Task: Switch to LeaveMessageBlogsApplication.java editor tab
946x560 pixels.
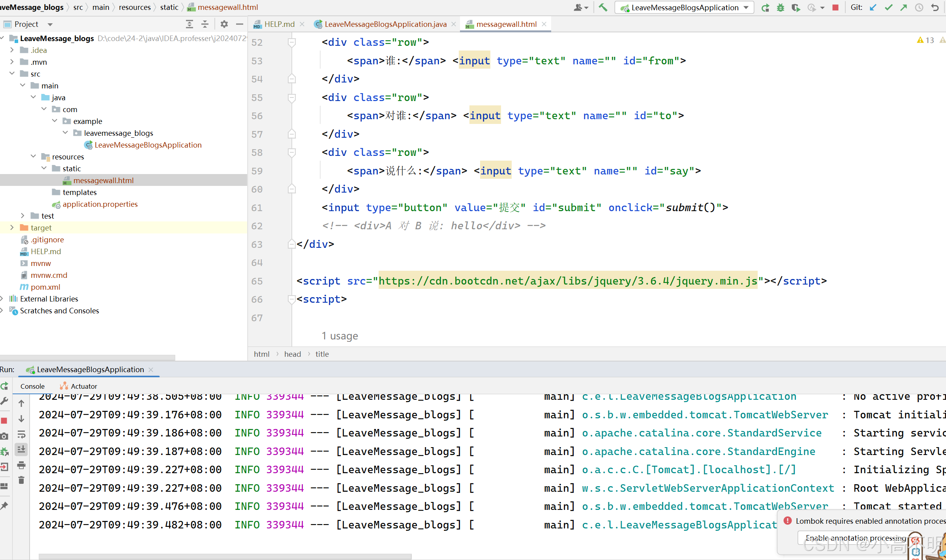Action: coord(385,24)
